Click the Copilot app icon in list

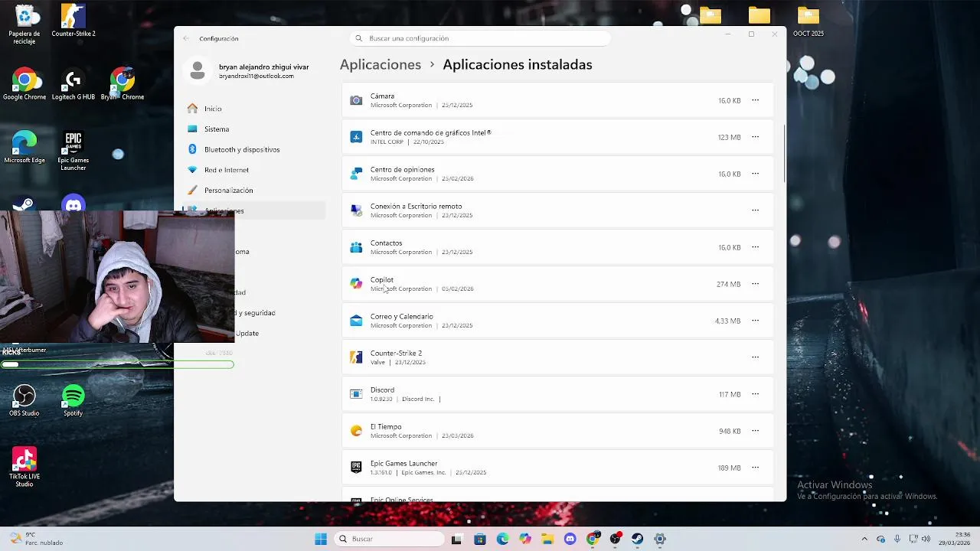click(x=356, y=284)
